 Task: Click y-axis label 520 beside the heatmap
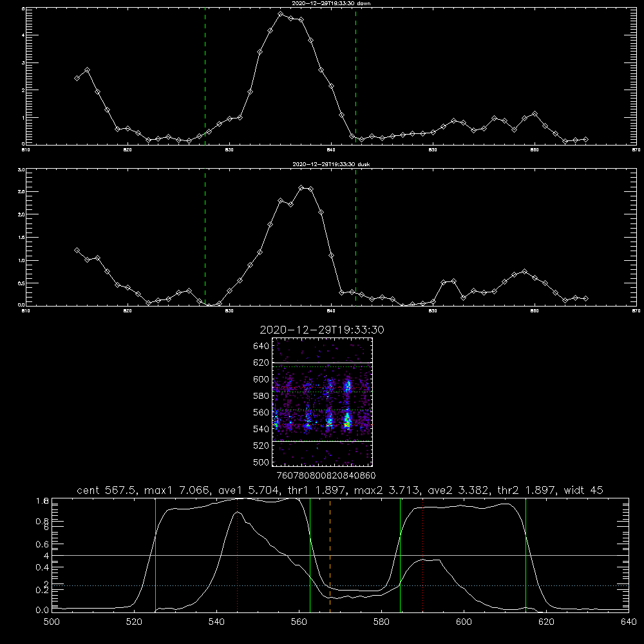pos(261,446)
